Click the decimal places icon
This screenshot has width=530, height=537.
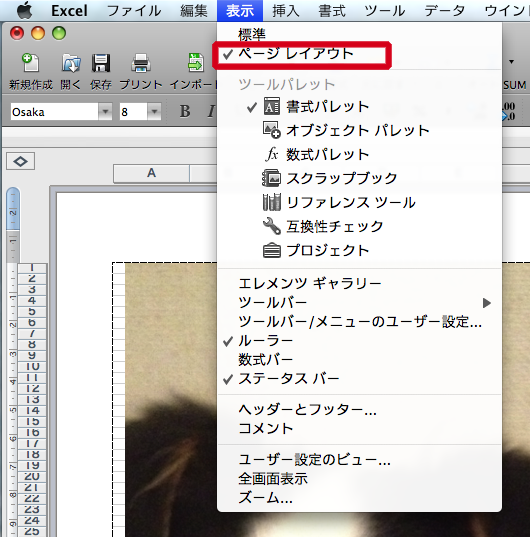coord(509,111)
